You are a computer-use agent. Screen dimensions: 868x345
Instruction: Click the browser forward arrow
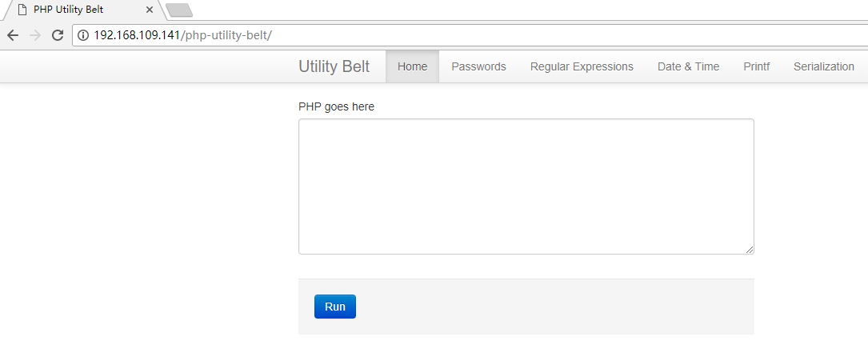pos(35,35)
